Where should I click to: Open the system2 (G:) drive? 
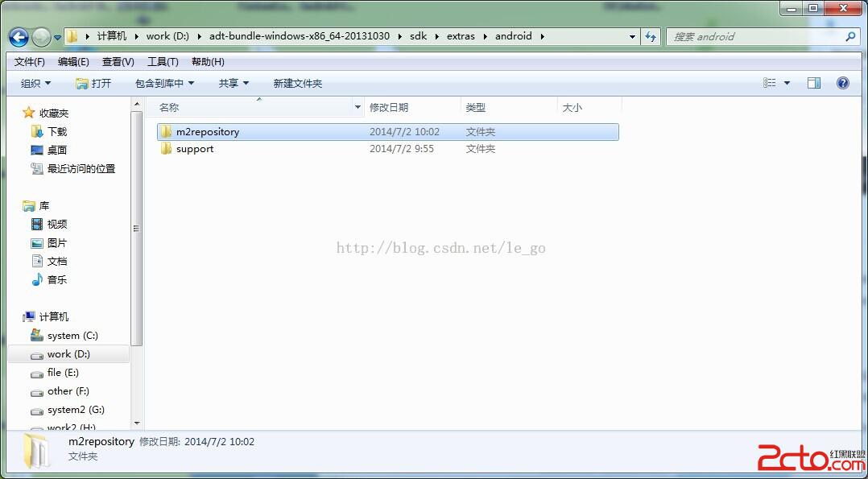tap(76, 410)
